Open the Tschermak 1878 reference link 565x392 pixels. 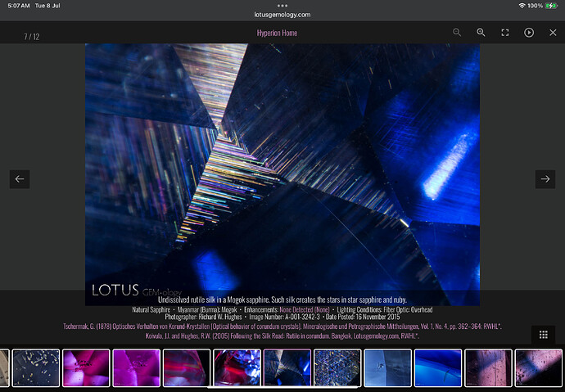point(282,327)
